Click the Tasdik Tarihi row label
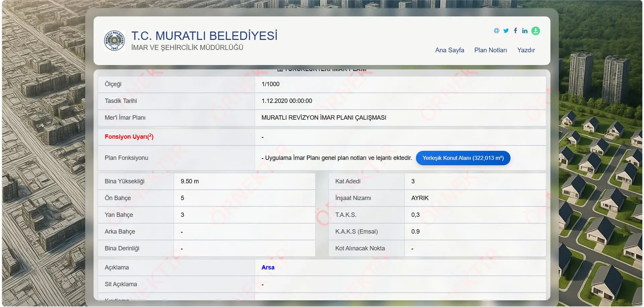Screen dimensions: 644x307 click(121, 101)
